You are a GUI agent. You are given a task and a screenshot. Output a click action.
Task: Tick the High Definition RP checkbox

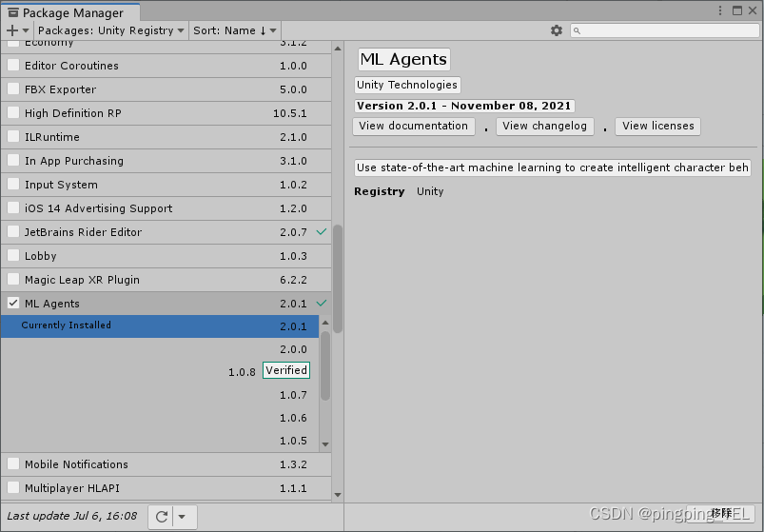(13, 113)
